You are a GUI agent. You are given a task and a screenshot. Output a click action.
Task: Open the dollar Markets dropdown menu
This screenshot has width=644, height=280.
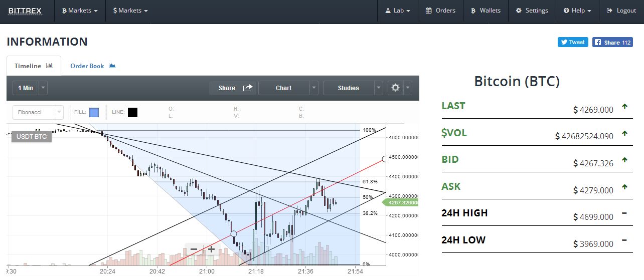coord(130,11)
